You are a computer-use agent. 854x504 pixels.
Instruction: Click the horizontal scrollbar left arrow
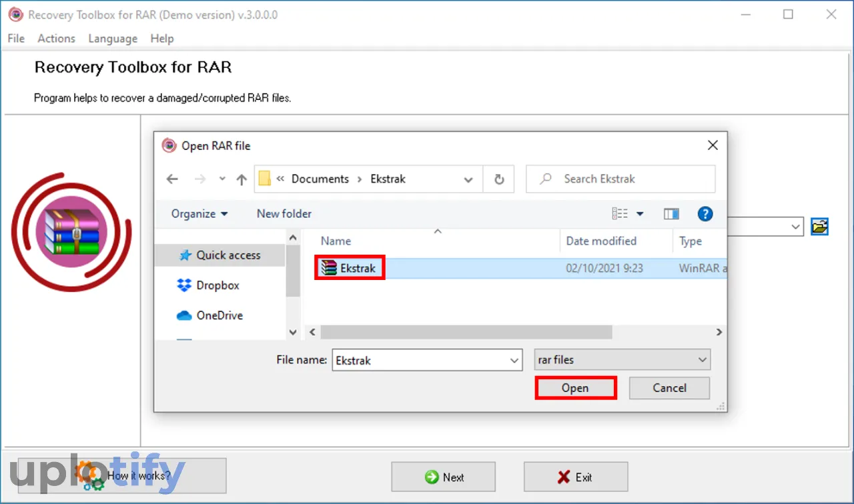[312, 332]
